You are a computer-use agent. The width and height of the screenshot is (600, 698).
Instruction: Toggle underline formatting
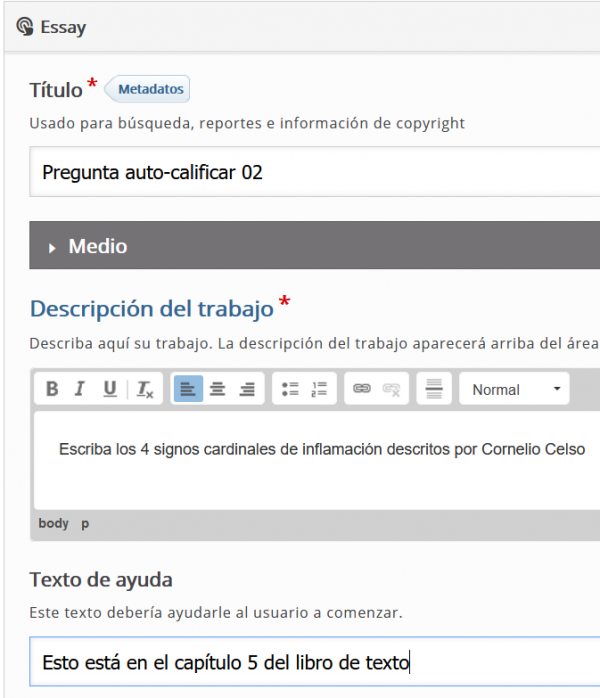110,389
